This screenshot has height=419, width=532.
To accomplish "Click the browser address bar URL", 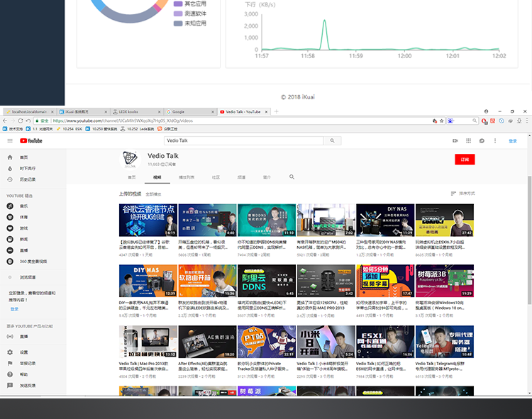I will pyautogui.click(x=123, y=121).
